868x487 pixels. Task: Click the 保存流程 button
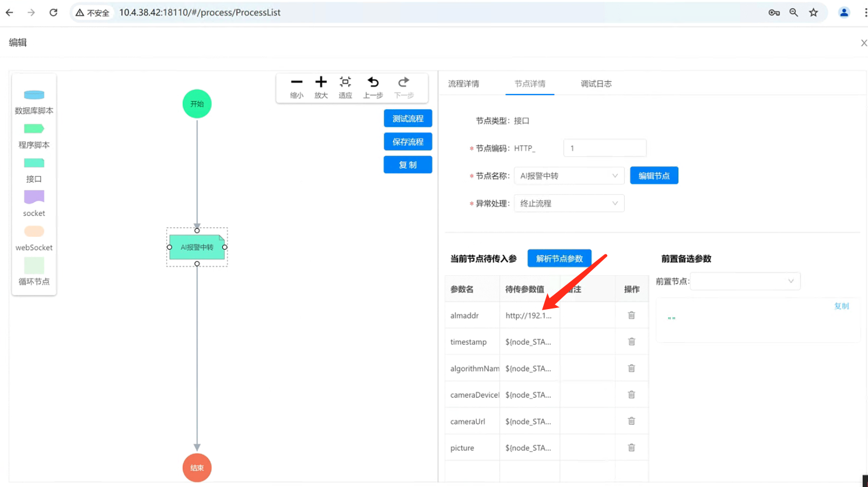(x=408, y=142)
